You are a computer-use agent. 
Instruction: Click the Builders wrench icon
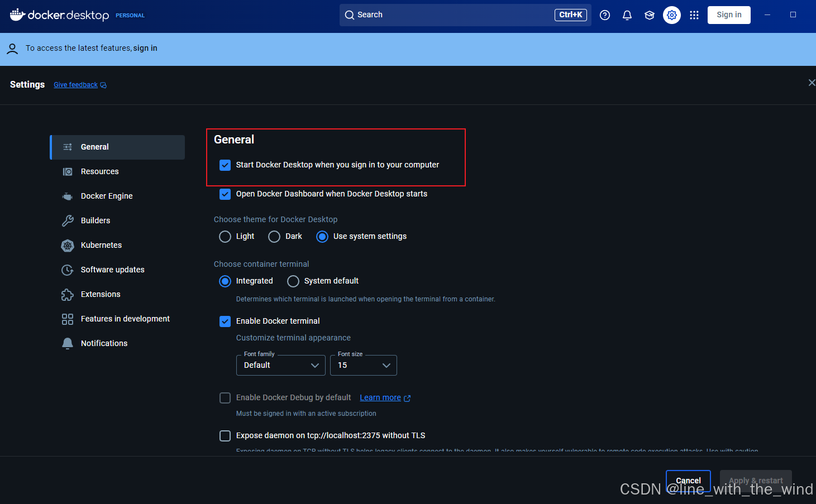point(68,220)
